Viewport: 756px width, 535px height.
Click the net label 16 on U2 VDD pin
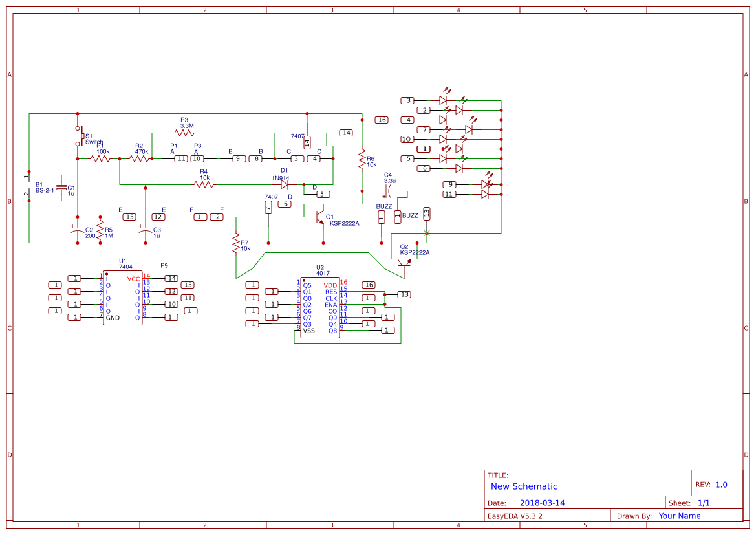[369, 285]
